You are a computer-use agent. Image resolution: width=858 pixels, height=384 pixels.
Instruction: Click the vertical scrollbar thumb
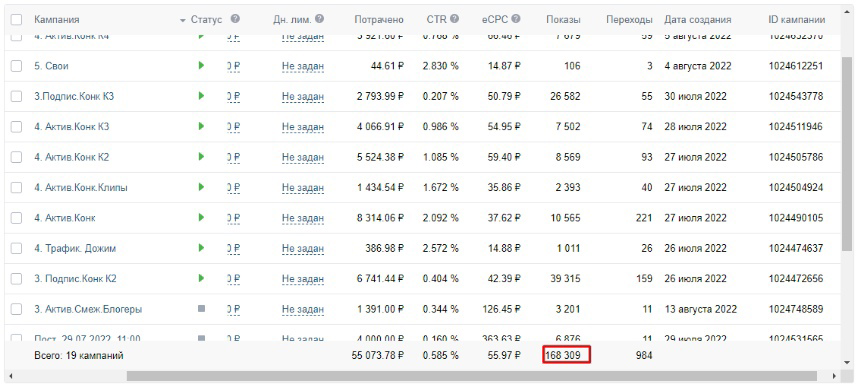coord(847,154)
